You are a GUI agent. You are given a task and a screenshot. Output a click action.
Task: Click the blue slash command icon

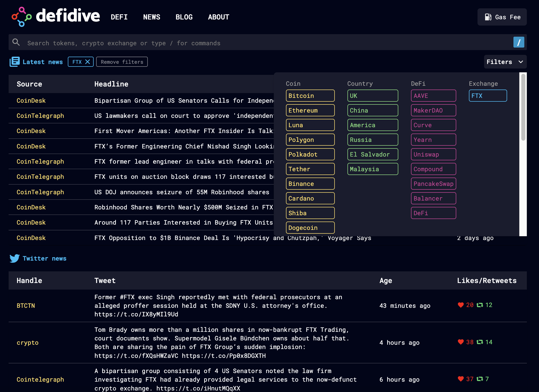pos(519,42)
